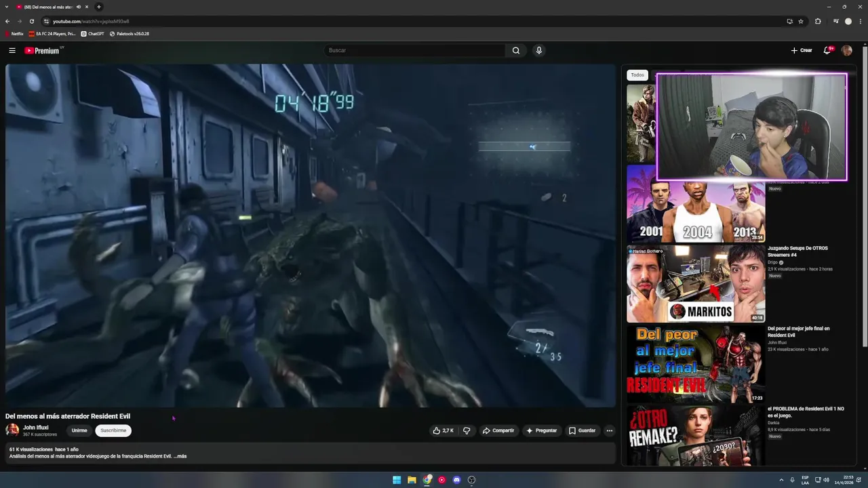Click the Resident Evil video player

tap(311, 236)
